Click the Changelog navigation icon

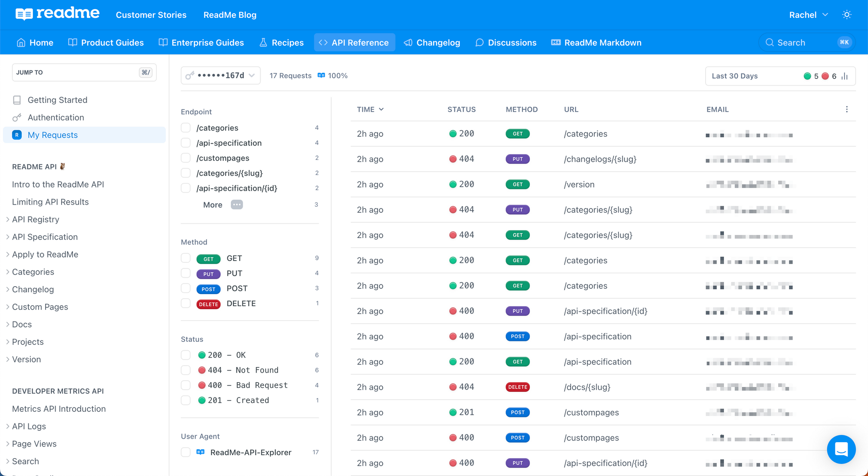[x=408, y=42]
